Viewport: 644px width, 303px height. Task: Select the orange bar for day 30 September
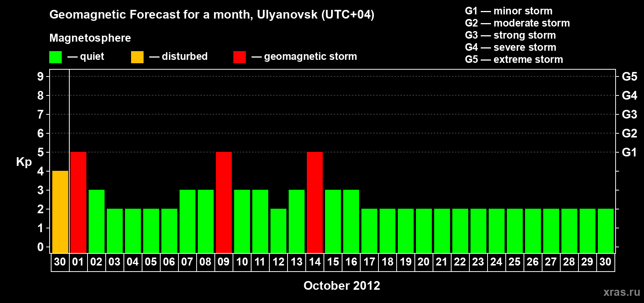pyautogui.click(x=60, y=212)
